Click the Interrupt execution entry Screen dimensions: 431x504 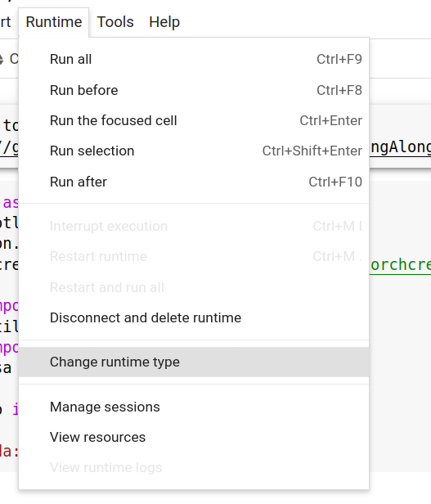tap(194, 227)
